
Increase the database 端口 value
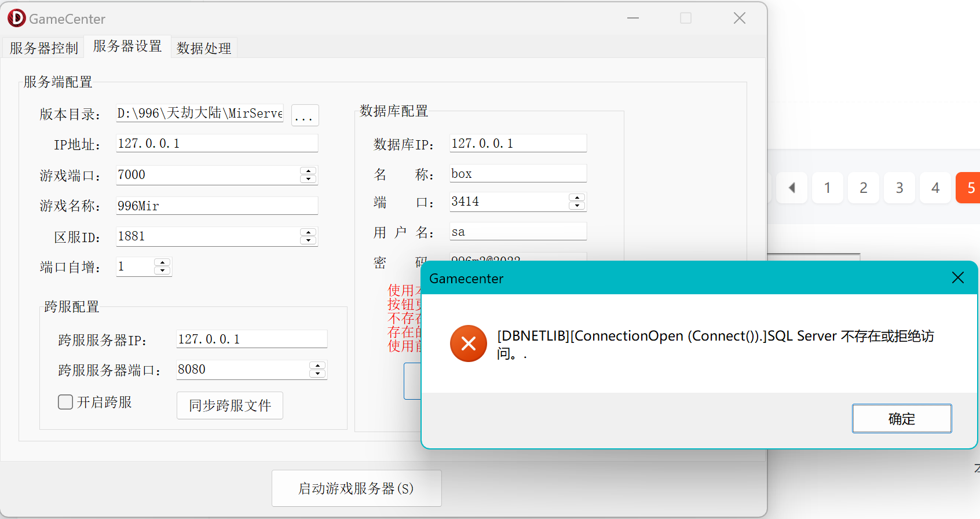(577, 198)
